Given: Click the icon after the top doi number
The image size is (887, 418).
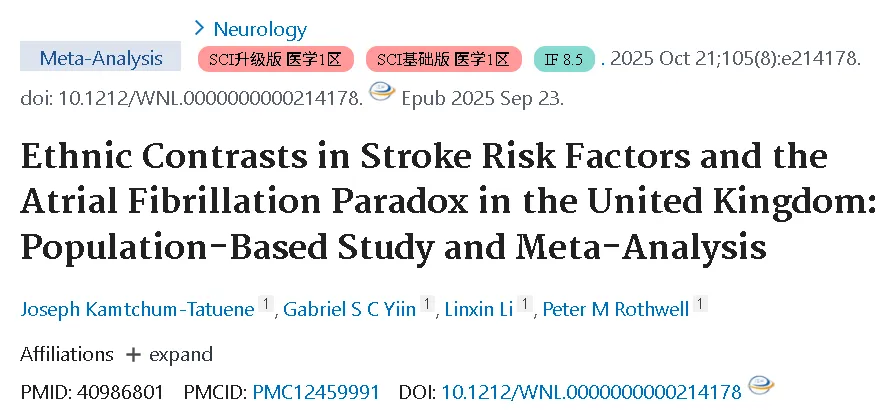Looking at the screenshot, I should click(x=382, y=93).
